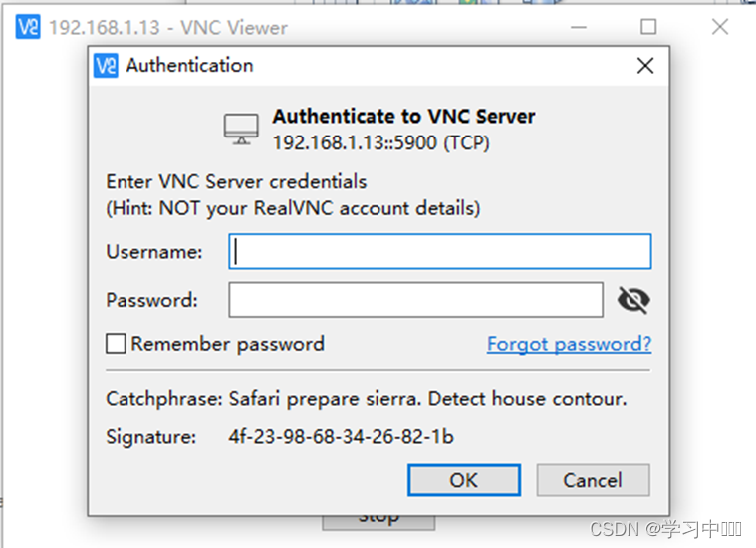Click the signature value 4f-23-98-68-34-26-82-1b

(x=342, y=437)
